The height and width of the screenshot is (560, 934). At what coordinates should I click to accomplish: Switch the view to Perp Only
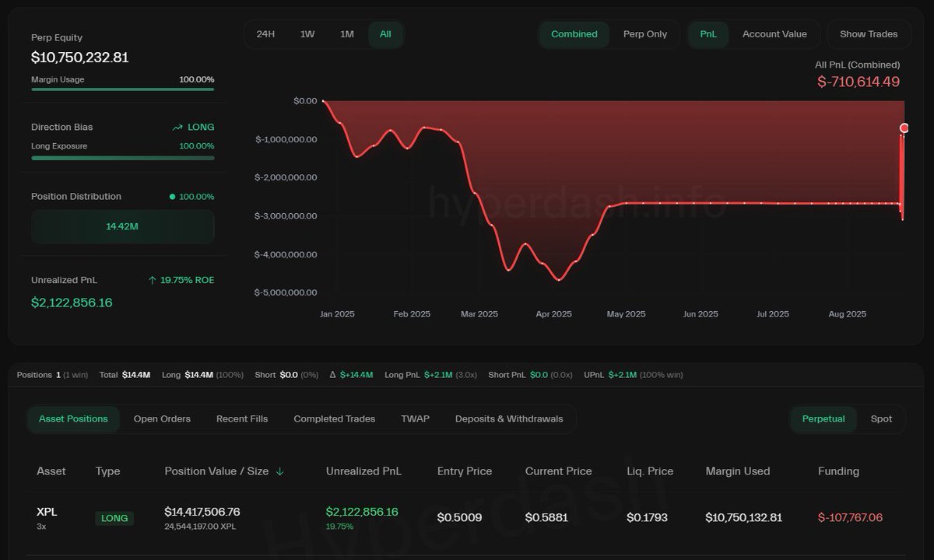tap(645, 34)
